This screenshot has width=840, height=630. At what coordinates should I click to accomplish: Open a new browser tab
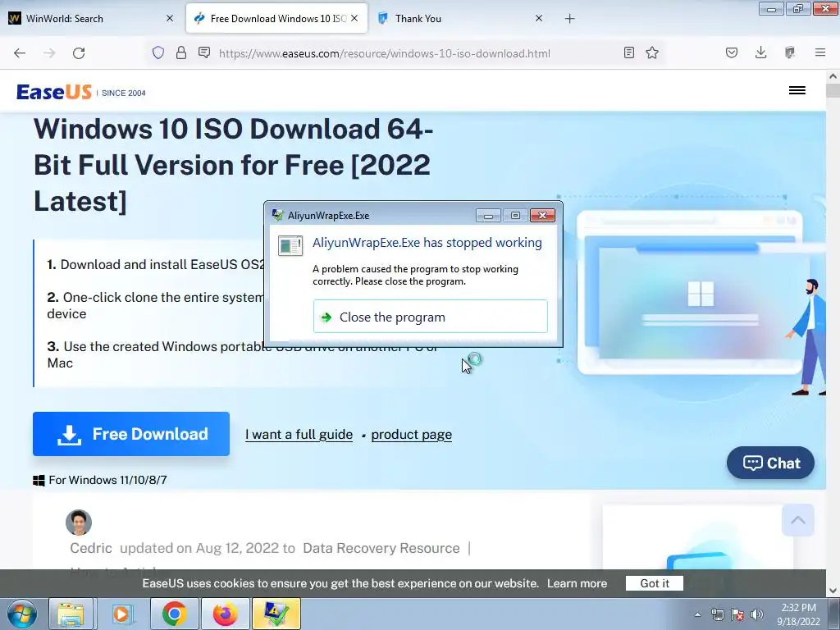pyautogui.click(x=569, y=19)
